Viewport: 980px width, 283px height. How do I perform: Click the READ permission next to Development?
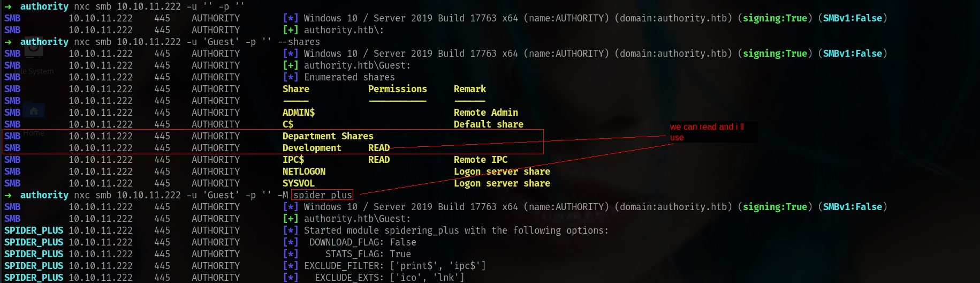(x=379, y=148)
